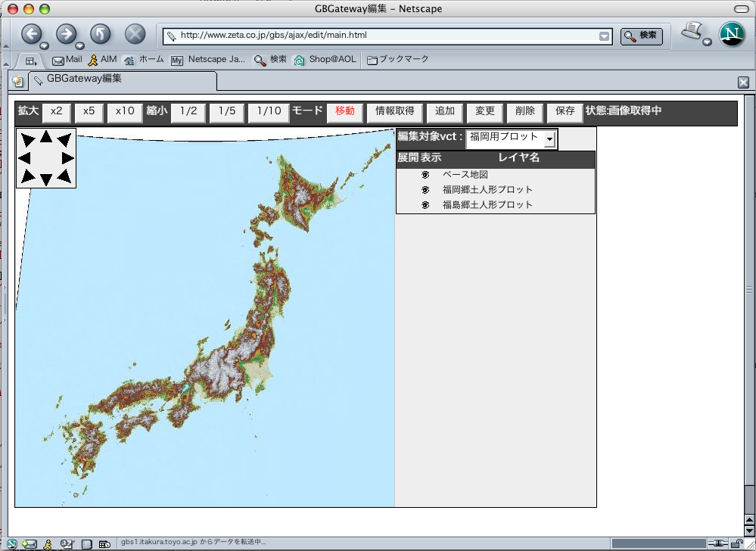Toggle visibility of the ベース地図 layer
This screenshot has height=551, width=756.
pyautogui.click(x=425, y=175)
